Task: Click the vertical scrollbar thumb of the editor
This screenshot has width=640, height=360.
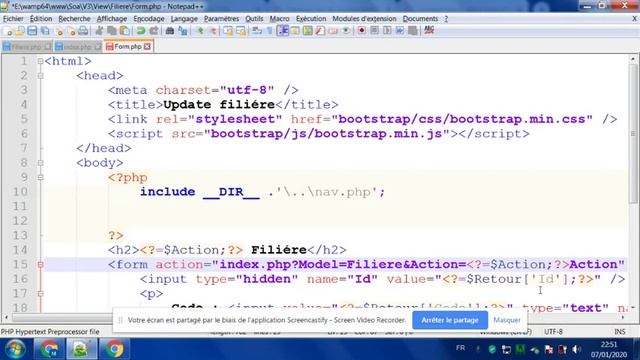Action: (x=633, y=133)
